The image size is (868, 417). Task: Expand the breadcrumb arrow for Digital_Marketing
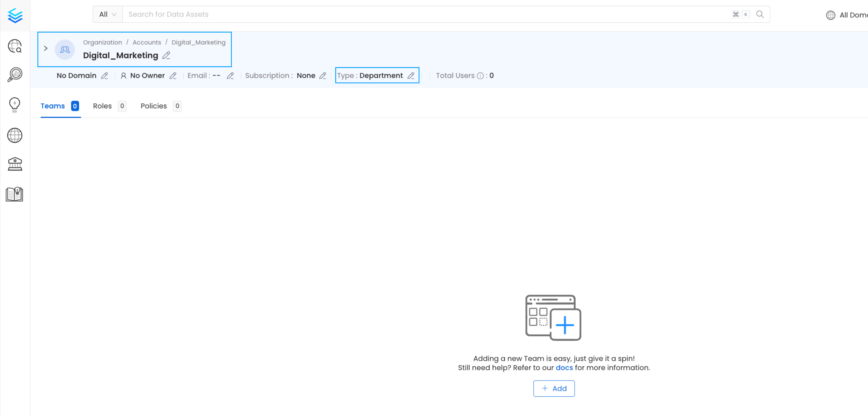point(46,49)
